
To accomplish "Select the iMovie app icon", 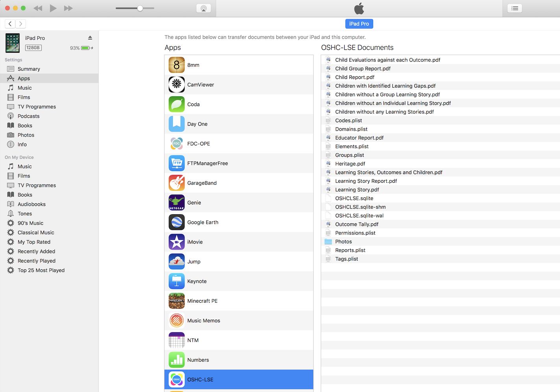I will (177, 242).
